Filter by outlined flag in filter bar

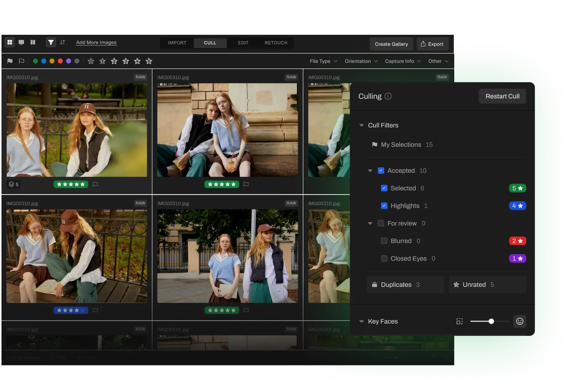pyautogui.click(x=22, y=61)
